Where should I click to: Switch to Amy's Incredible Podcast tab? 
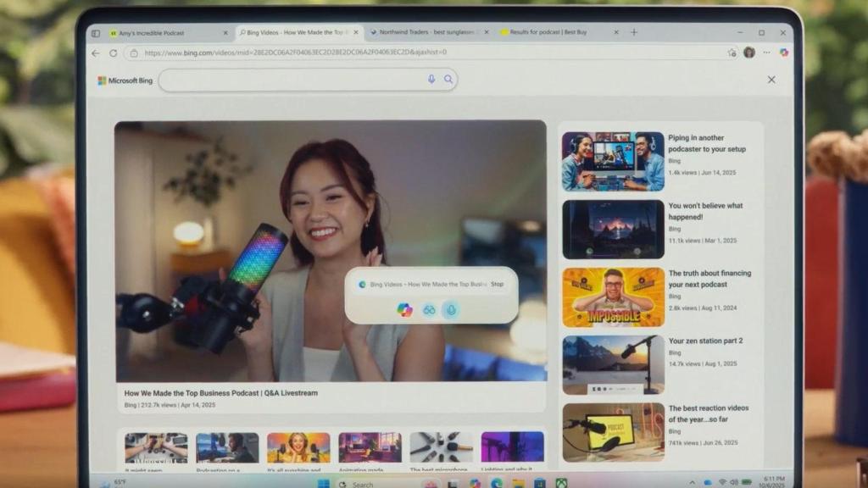tap(161, 33)
